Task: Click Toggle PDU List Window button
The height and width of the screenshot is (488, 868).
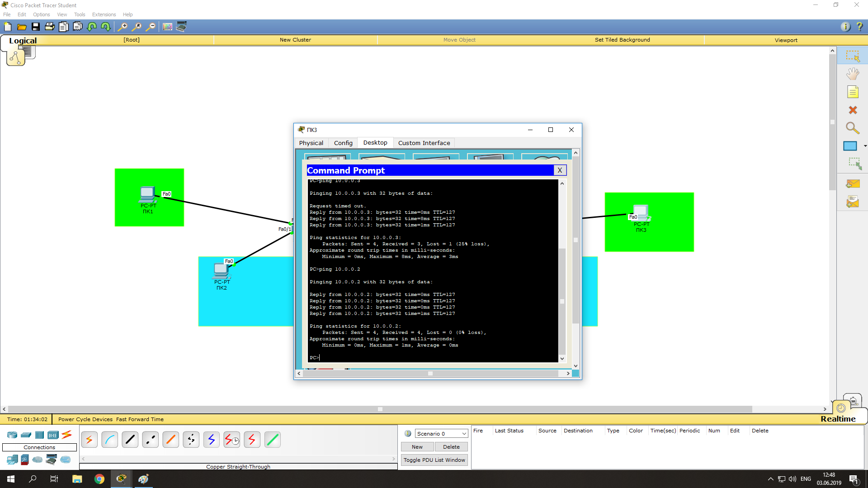Action: [434, 460]
